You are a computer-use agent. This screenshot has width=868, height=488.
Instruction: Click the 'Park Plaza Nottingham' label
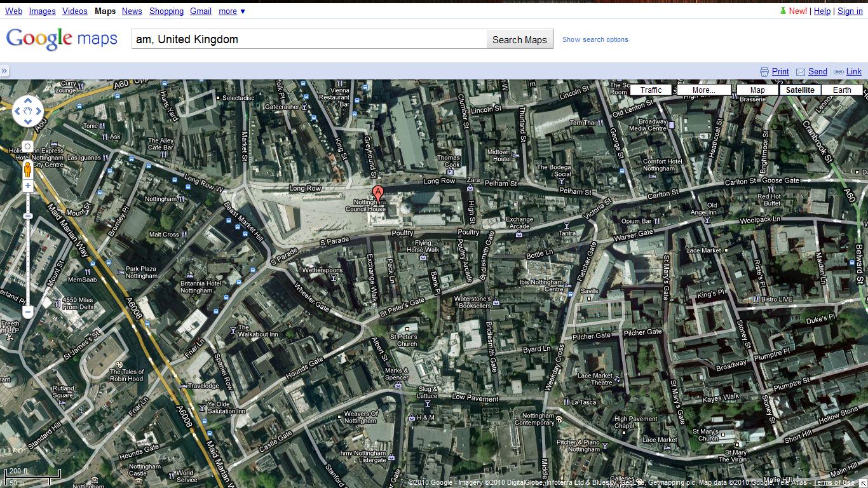141,273
